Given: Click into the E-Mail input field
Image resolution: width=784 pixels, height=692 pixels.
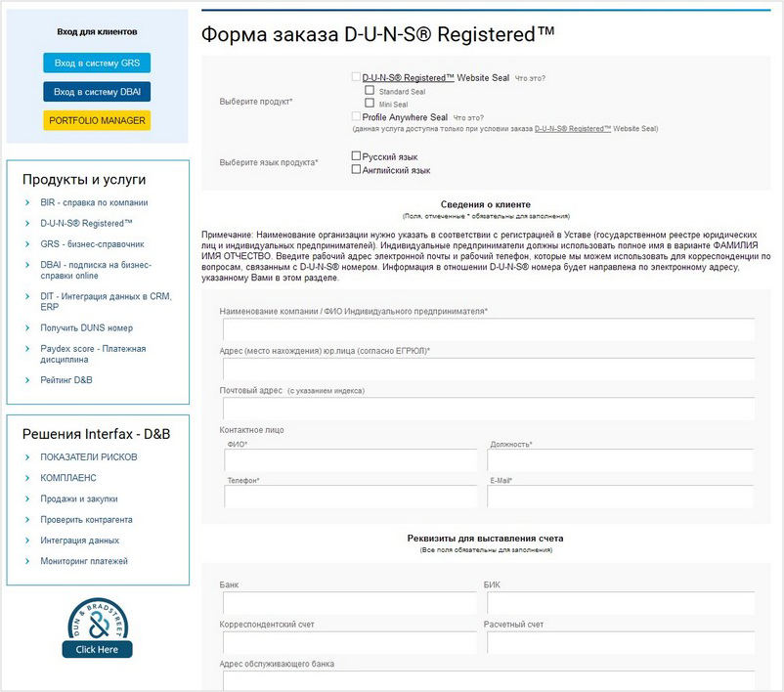Looking at the screenshot, I should point(620,496).
